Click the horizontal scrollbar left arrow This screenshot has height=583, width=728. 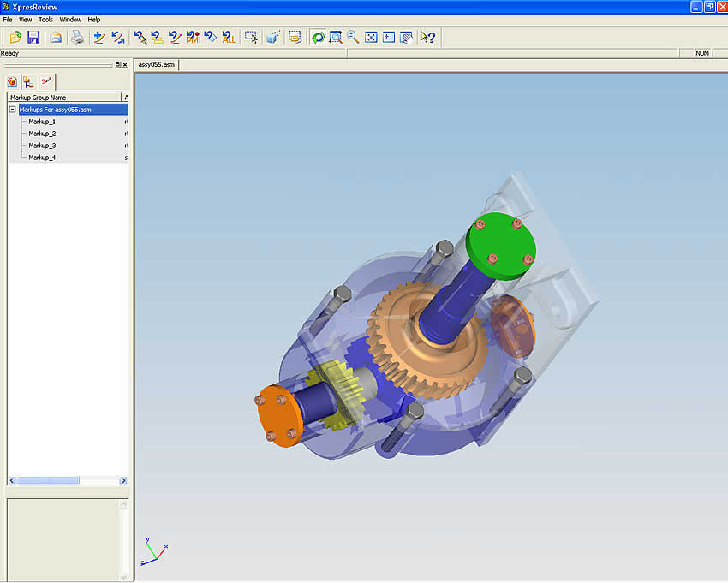[x=12, y=481]
